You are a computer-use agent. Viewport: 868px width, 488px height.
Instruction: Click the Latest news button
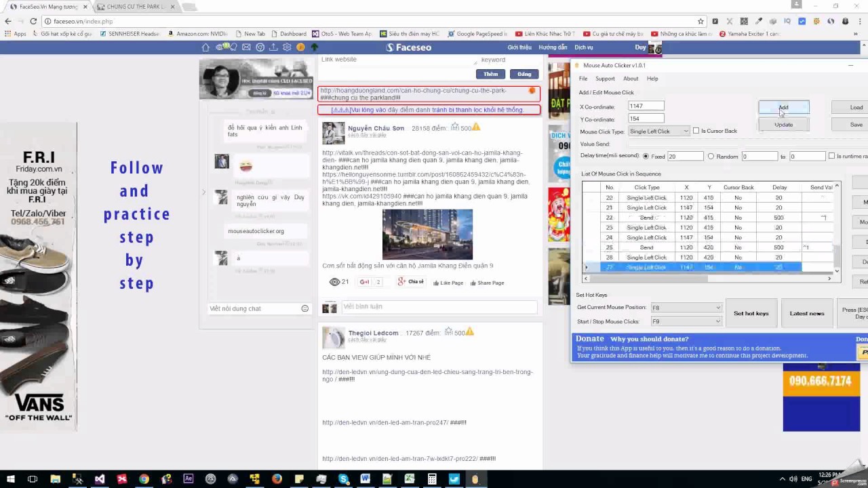(807, 313)
